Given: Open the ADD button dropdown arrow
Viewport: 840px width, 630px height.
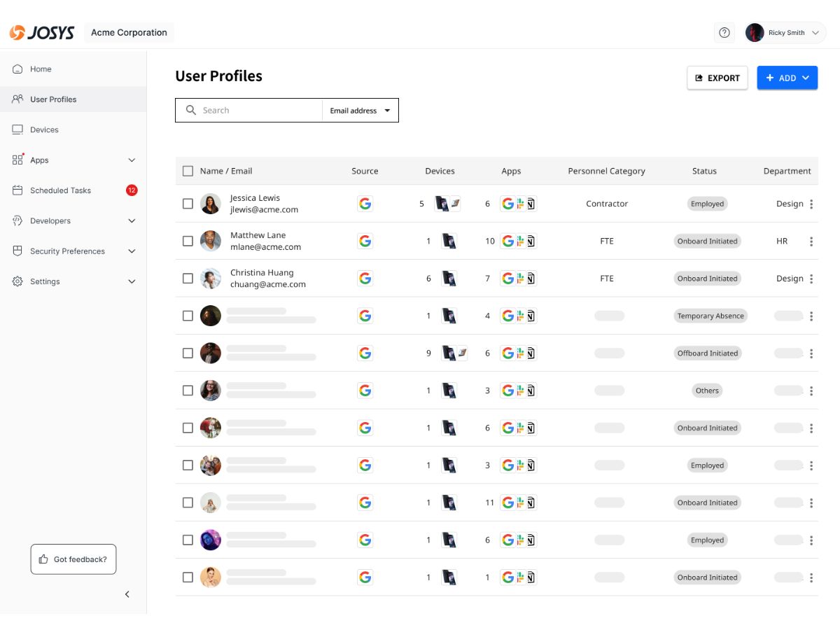Looking at the screenshot, I should click(806, 78).
